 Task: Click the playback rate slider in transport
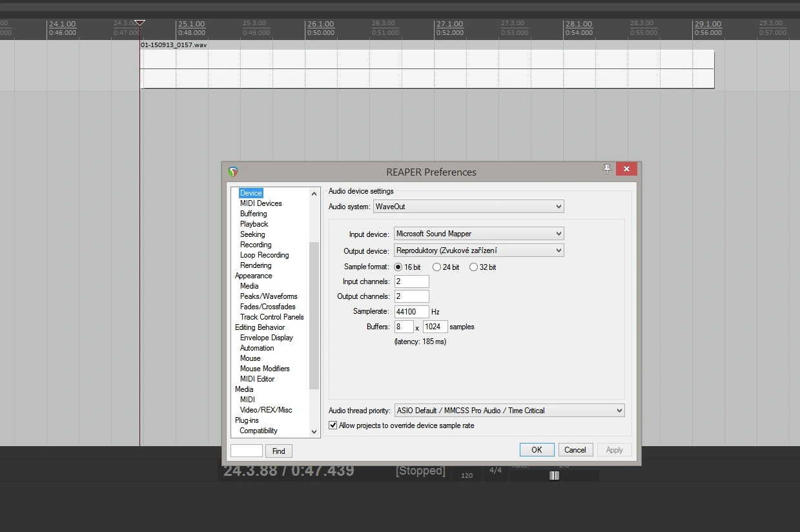[x=554, y=475]
